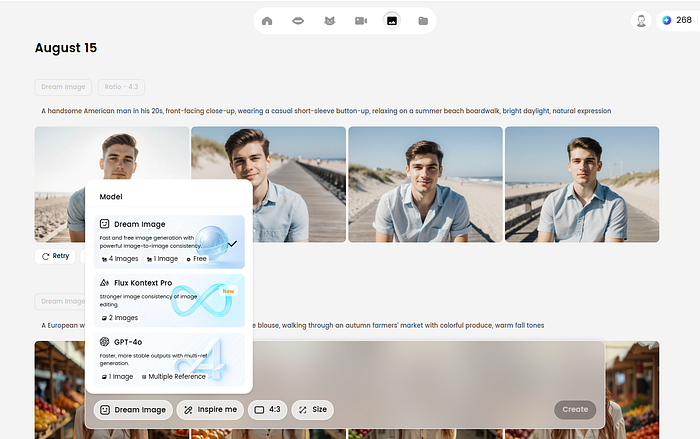Viewport: 700px width, 439px height.
Task: Go to the Home icon in top navigation
Action: pos(267,20)
